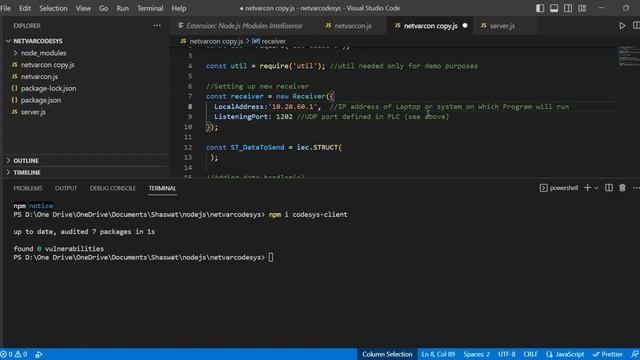Open errors and warnings status indicator
Image resolution: width=640 pixels, height=360 pixels.
point(14,354)
